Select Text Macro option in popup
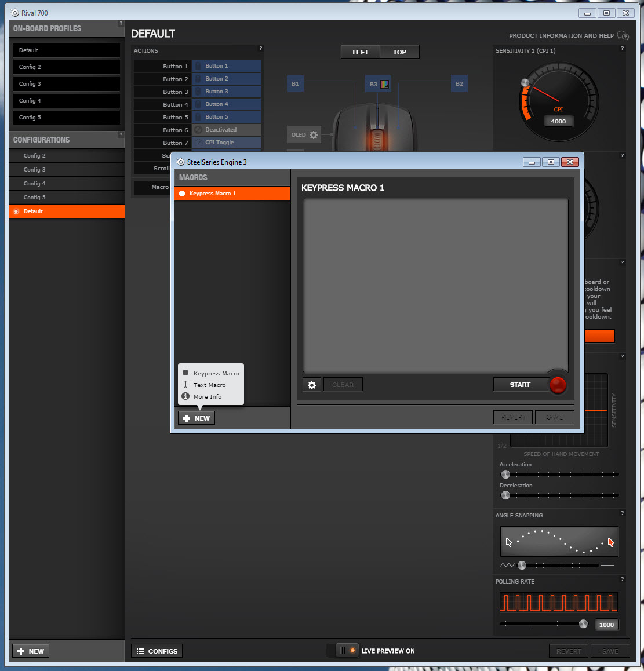 [x=211, y=385]
